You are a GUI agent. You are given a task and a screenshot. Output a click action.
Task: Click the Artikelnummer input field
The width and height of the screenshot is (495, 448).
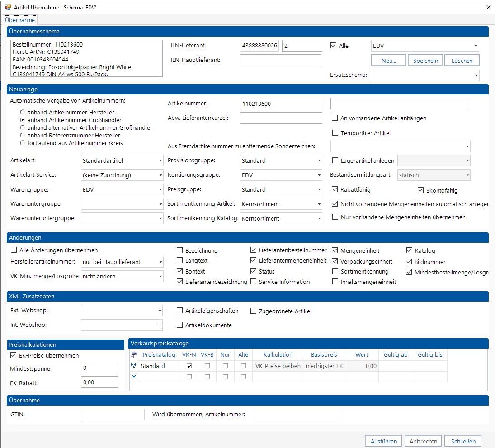[x=281, y=104]
